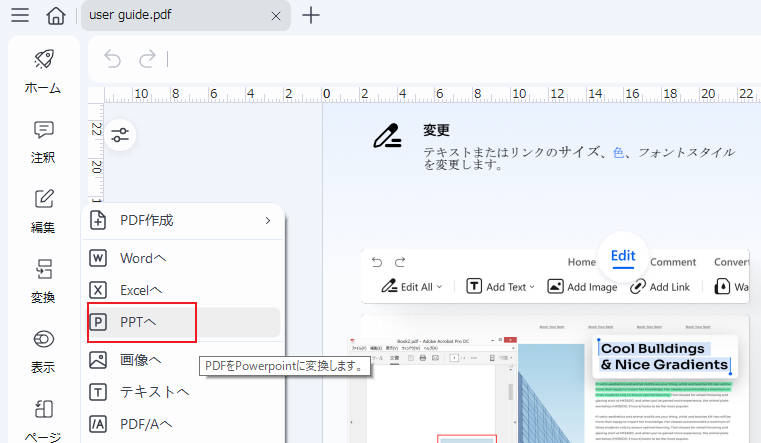Click the PDF作成 menu item label

(x=147, y=221)
